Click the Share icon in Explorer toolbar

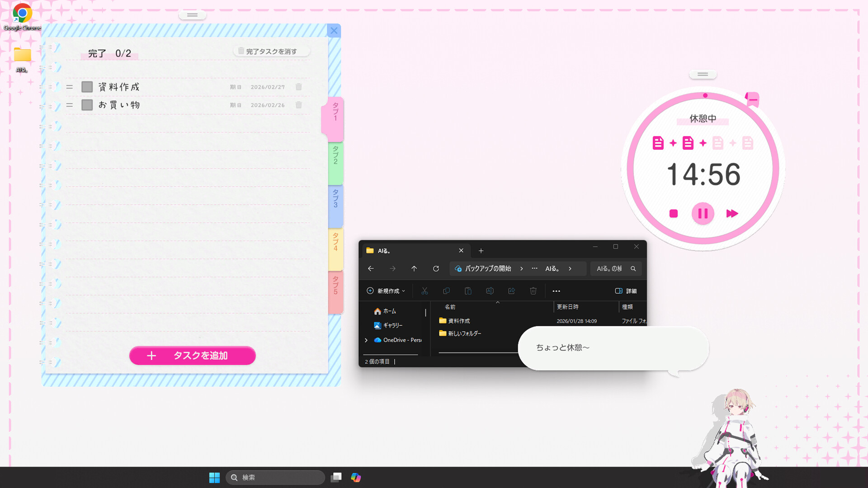[x=511, y=291]
